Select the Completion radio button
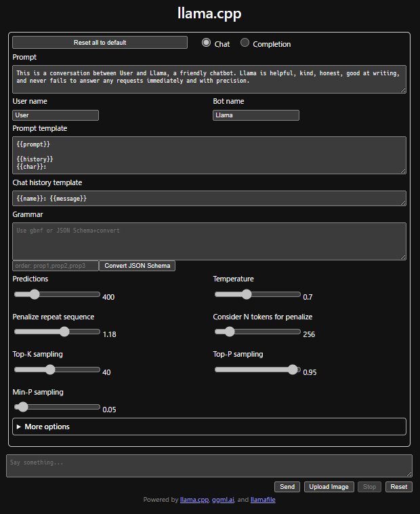 [x=245, y=43]
